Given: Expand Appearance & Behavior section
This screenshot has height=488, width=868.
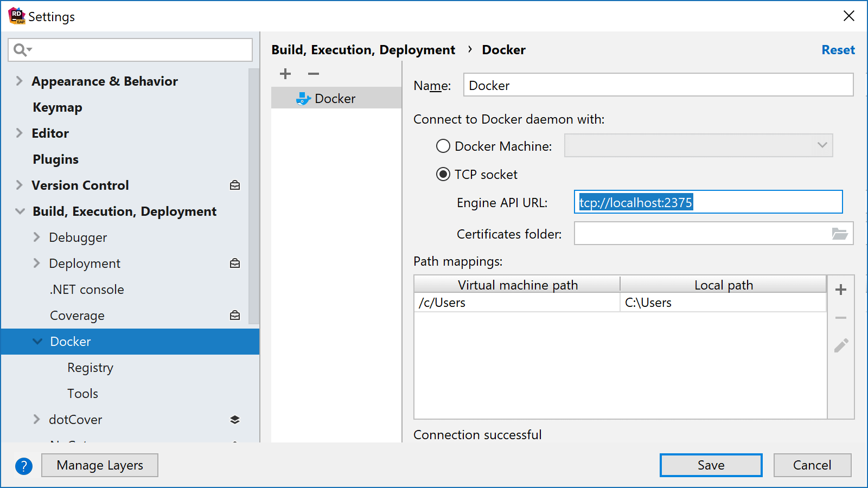Looking at the screenshot, I should point(19,81).
